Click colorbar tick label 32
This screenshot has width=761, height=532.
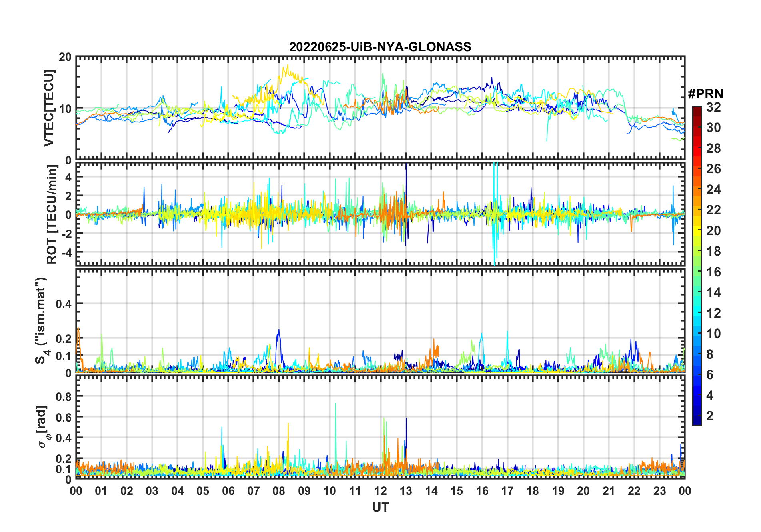tap(713, 107)
